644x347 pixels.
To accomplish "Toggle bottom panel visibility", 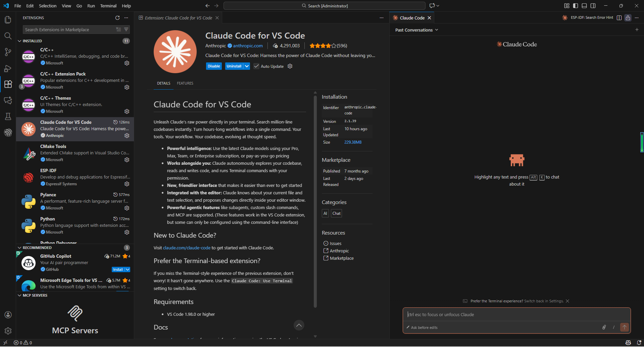I will pyautogui.click(x=584, y=6).
